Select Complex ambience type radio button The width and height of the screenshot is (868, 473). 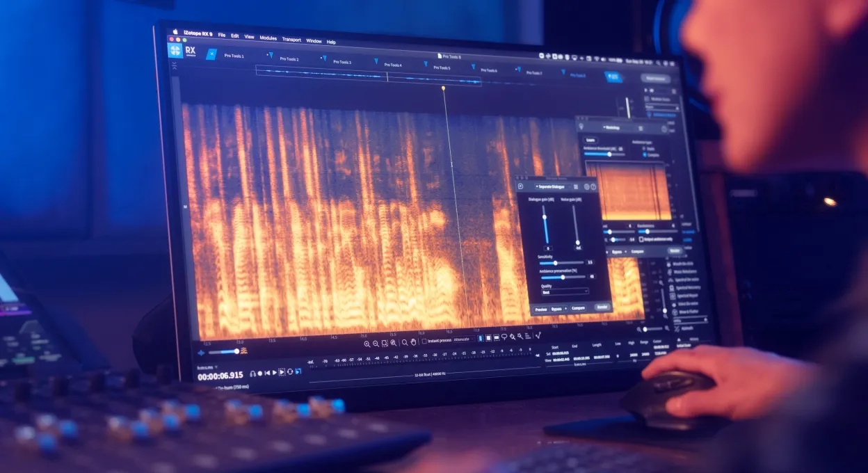pyautogui.click(x=645, y=154)
